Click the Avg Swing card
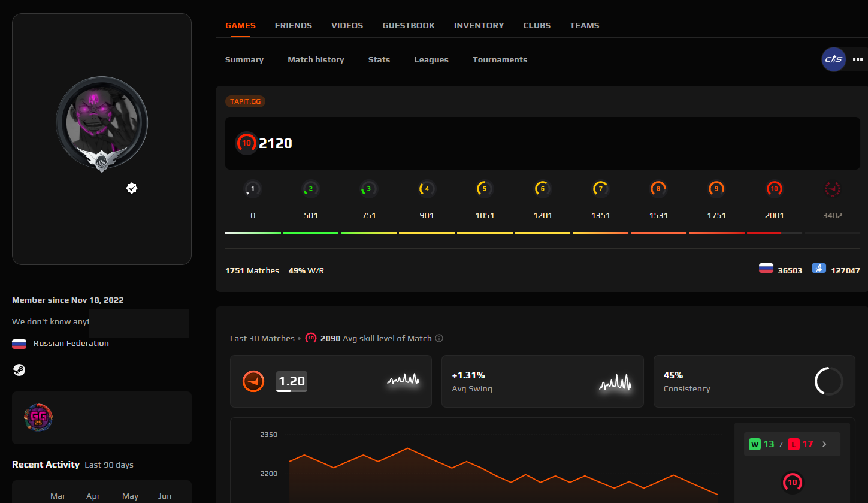868x503 pixels. pyautogui.click(x=543, y=381)
